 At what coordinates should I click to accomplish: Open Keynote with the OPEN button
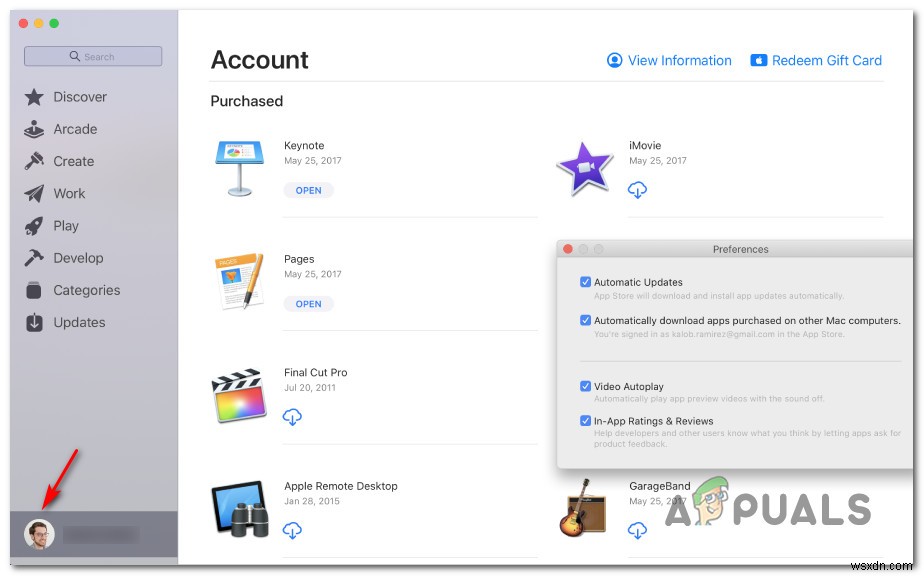(309, 190)
